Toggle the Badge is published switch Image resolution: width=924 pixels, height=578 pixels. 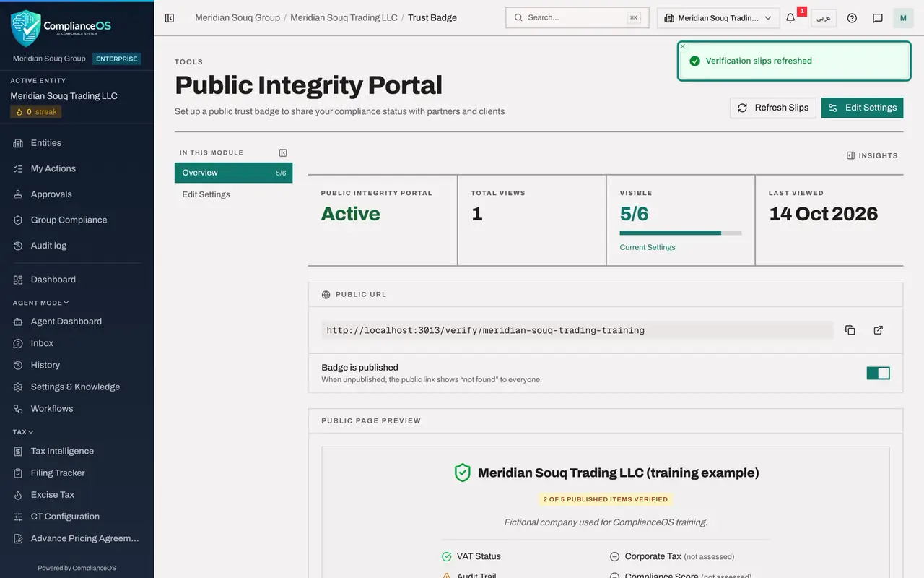point(878,373)
